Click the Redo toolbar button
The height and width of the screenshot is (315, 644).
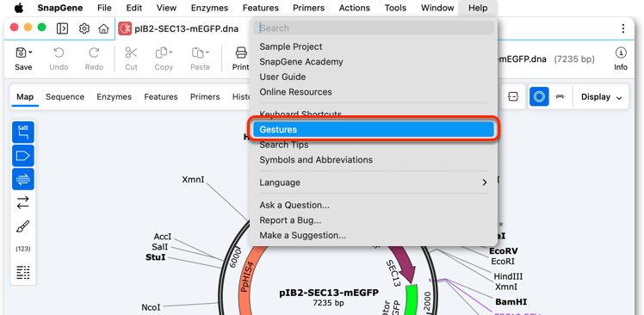(x=94, y=58)
